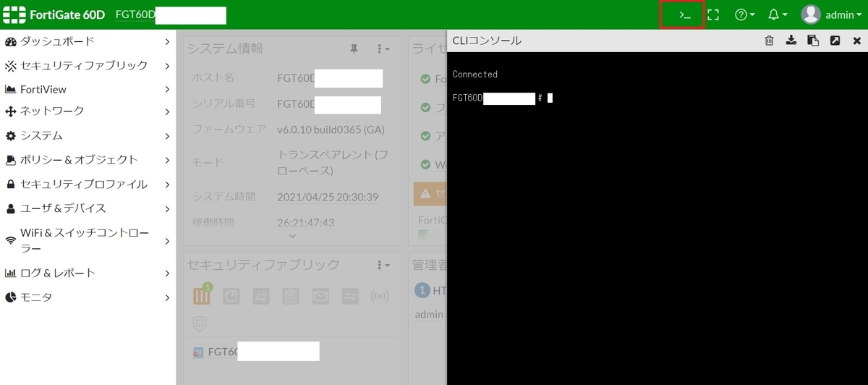
Task: Open the notifications bell dropdown
Action: click(778, 14)
